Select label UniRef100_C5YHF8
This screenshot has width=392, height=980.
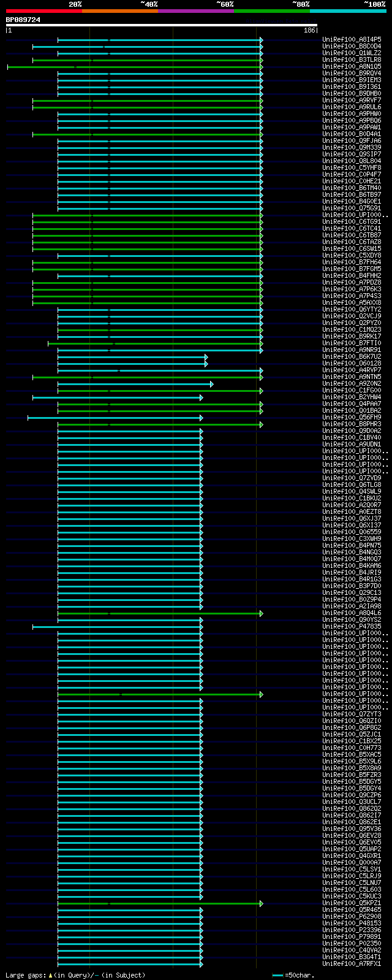352,167
